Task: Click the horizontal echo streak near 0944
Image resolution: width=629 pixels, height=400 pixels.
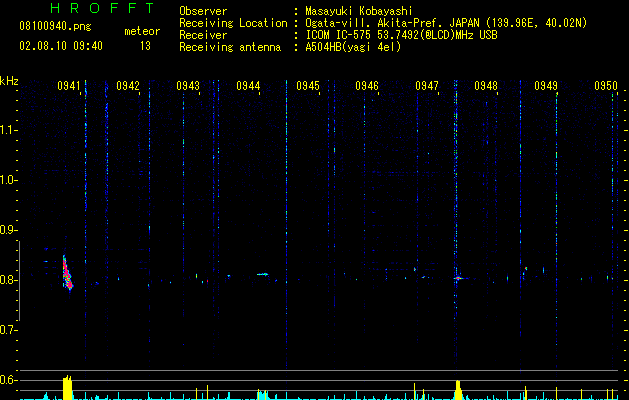Action: [x=263, y=274]
